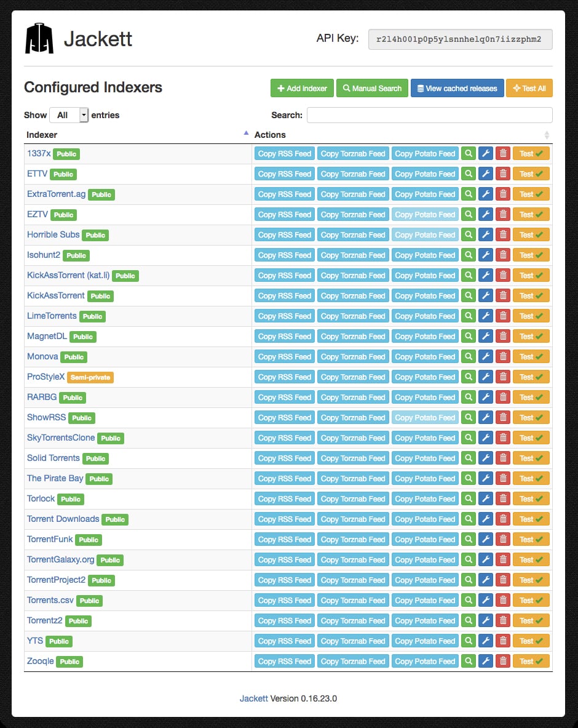This screenshot has width=578, height=728.
Task: Delete the Monova indexer via trash icon
Action: [x=503, y=356]
